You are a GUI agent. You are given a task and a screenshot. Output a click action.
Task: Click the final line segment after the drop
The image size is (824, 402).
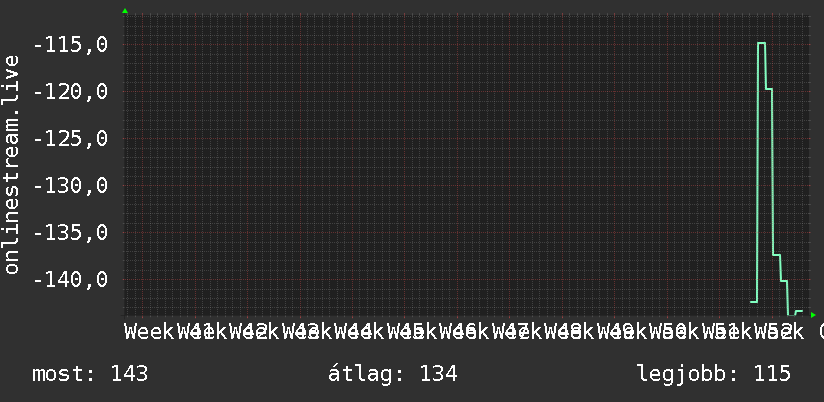click(x=799, y=311)
